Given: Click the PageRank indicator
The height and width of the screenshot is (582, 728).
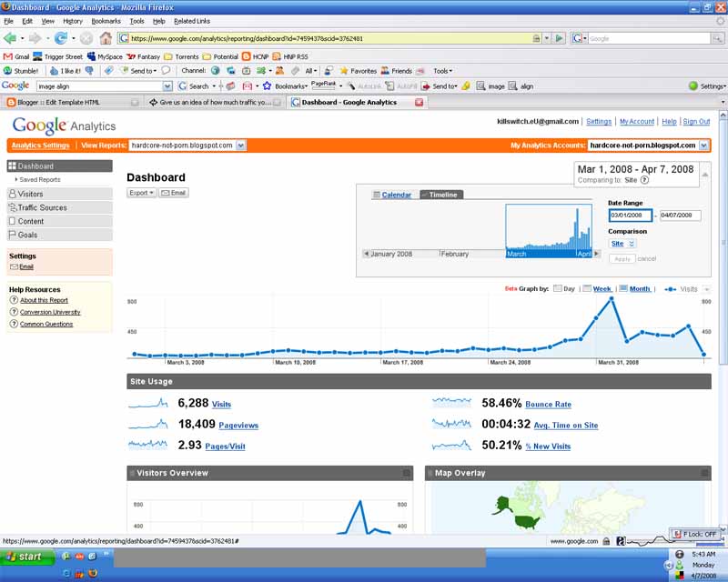Looking at the screenshot, I should 324,85.
